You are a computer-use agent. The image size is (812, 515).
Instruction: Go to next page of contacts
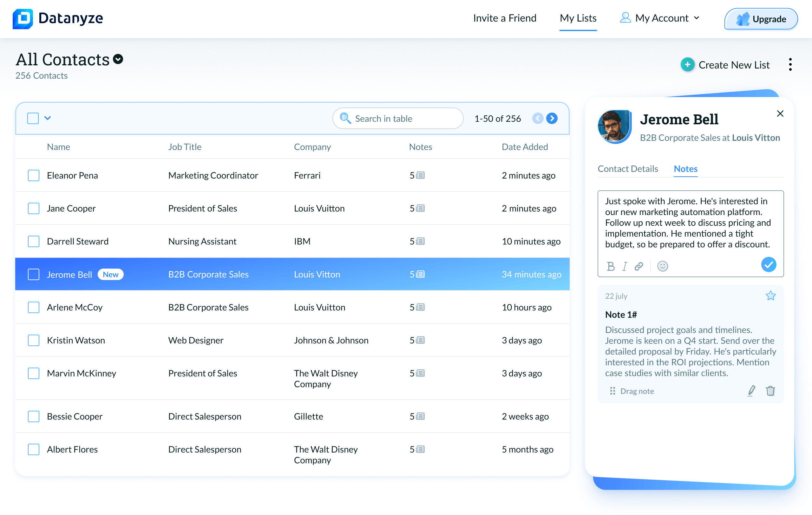click(x=552, y=118)
